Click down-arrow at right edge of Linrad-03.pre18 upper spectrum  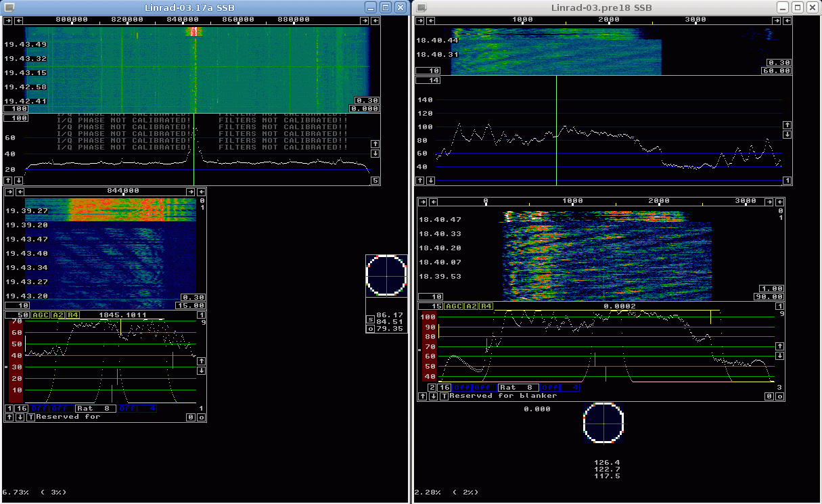(x=787, y=135)
